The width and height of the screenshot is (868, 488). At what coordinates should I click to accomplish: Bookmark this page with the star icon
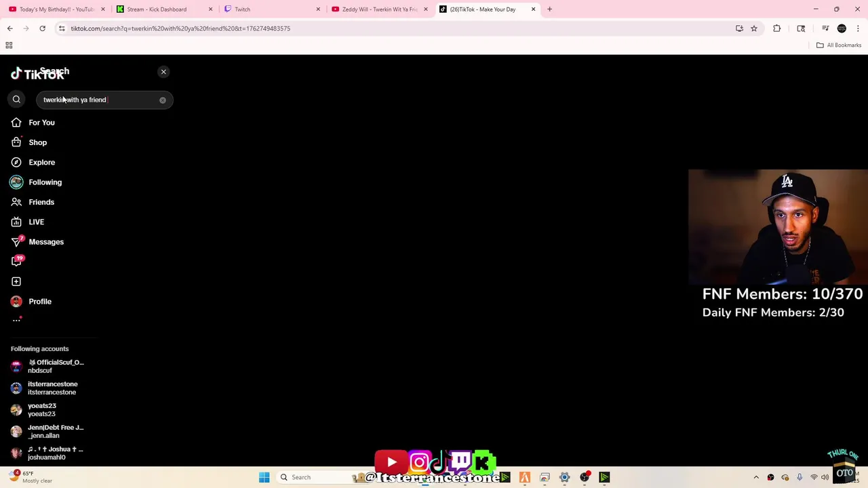click(754, 28)
